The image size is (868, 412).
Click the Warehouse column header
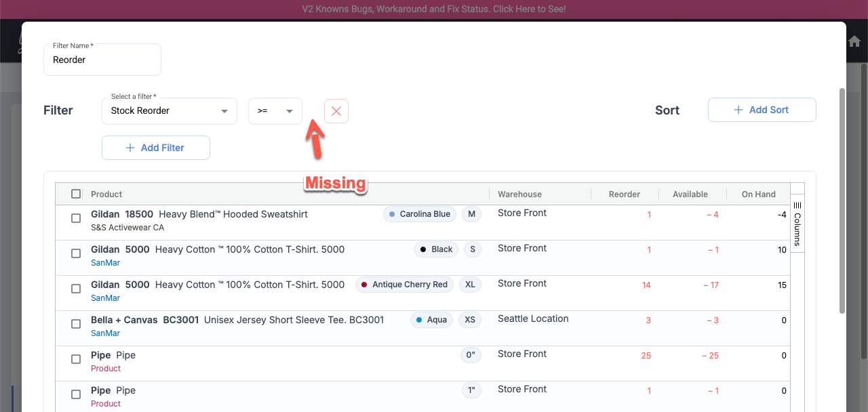[x=519, y=194]
